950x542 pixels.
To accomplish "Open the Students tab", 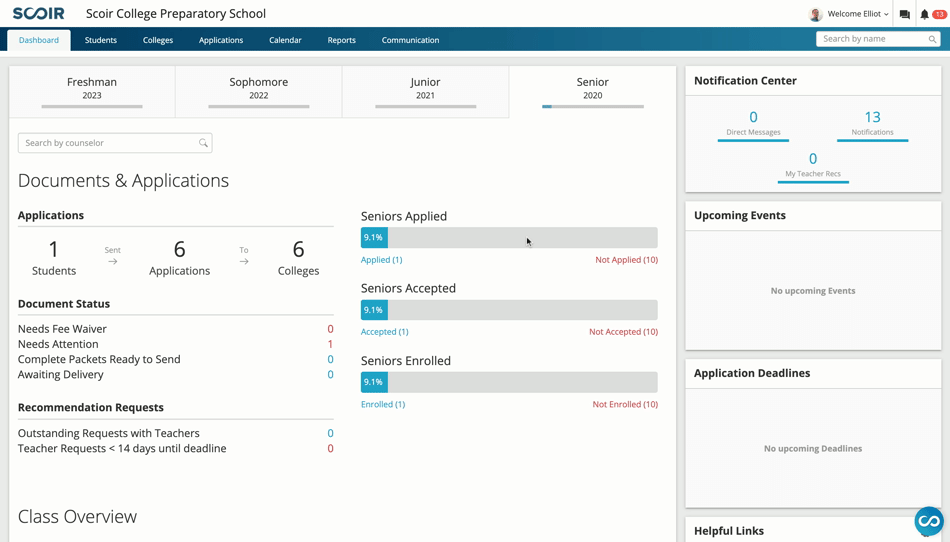I will point(101,40).
